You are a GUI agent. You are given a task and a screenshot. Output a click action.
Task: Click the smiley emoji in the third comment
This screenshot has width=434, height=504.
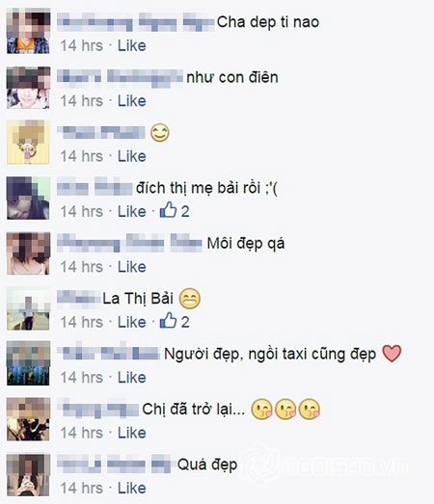coord(160,133)
